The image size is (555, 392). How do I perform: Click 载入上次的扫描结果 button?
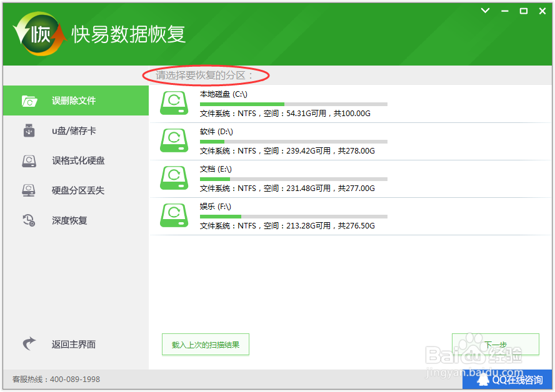tap(205, 344)
